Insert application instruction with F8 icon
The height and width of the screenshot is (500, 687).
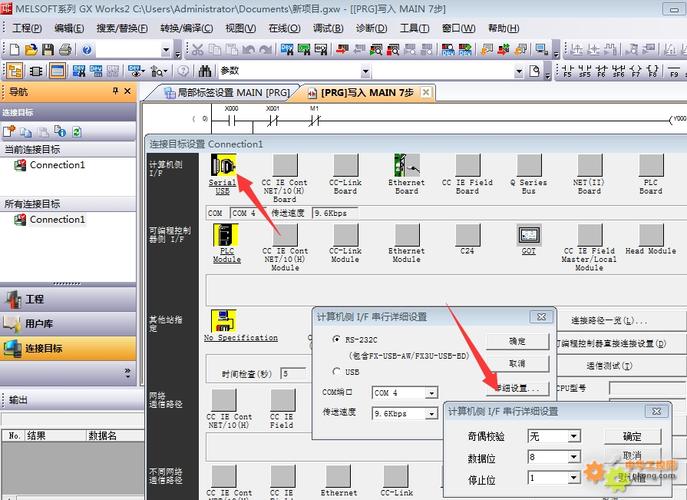(x=652, y=71)
